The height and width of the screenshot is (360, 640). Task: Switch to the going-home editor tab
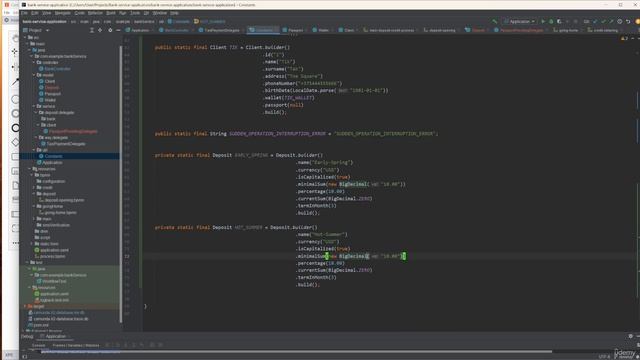click(x=567, y=30)
